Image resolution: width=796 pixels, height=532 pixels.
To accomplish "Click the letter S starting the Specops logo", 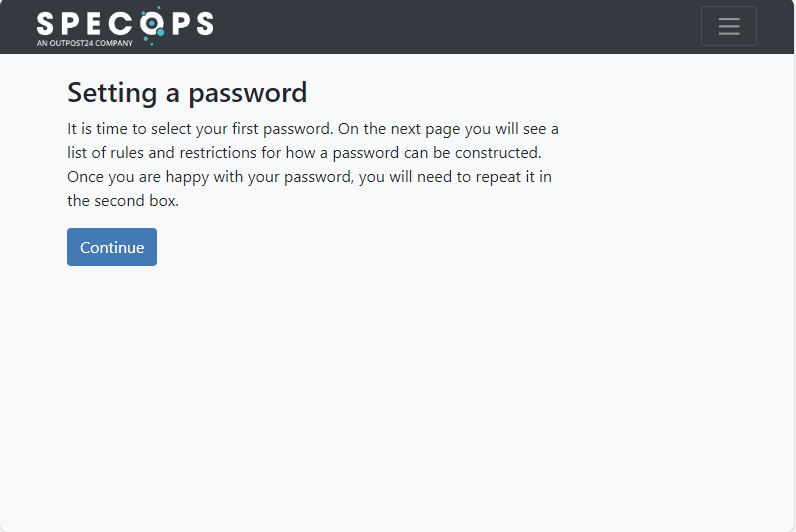I will (x=45, y=23).
